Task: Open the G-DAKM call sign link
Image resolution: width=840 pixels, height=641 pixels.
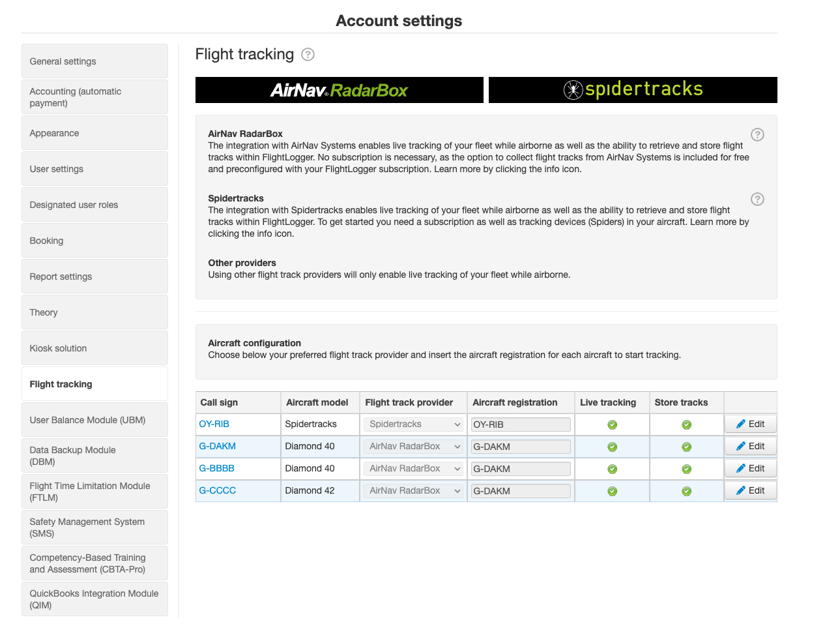Action: point(218,446)
